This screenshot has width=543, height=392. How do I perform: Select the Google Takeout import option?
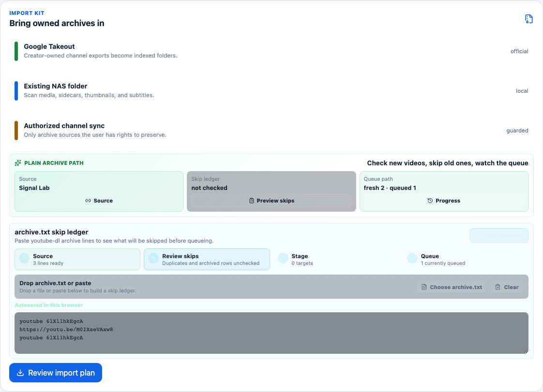(x=271, y=51)
